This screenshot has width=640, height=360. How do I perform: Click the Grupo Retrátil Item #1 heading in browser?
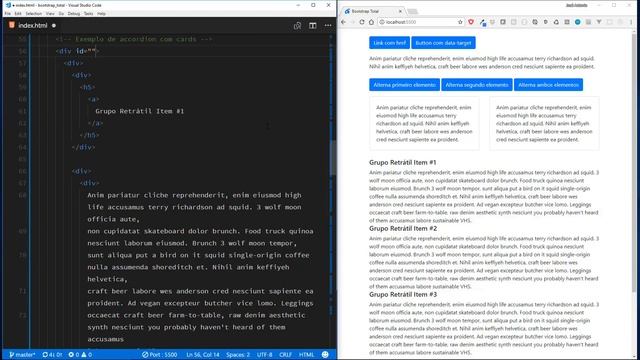(x=402, y=162)
